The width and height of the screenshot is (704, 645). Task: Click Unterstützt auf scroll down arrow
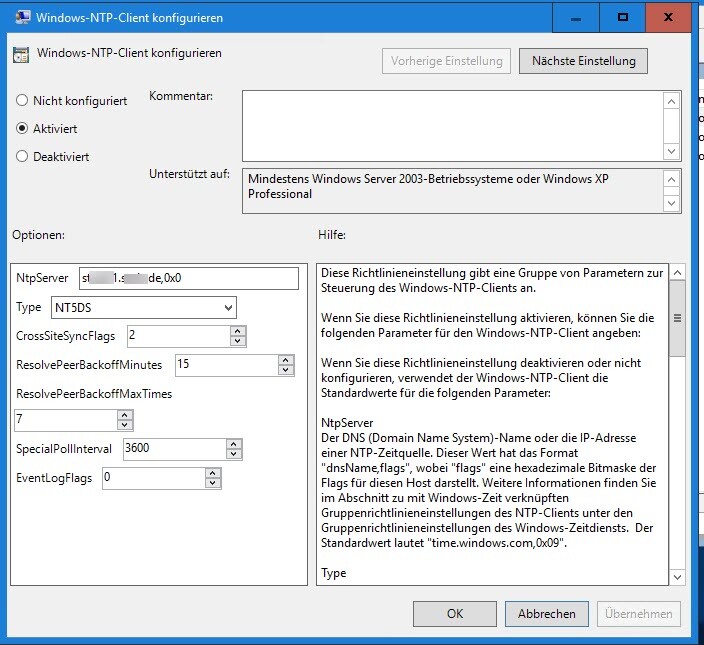[671, 203]
